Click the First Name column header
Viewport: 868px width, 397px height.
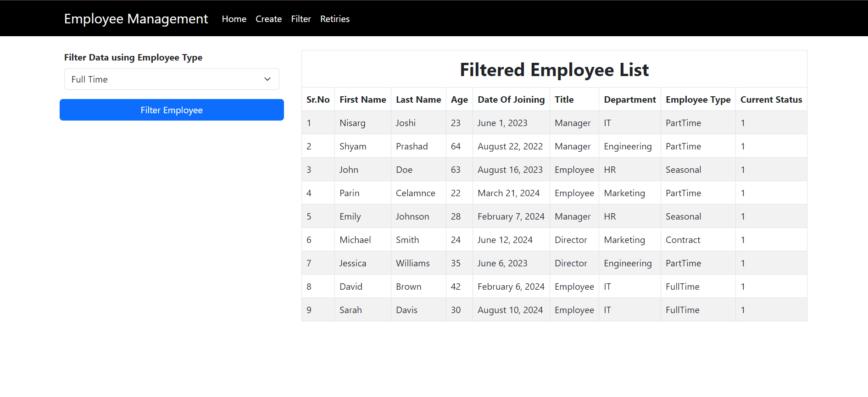[x=362, y=99]
